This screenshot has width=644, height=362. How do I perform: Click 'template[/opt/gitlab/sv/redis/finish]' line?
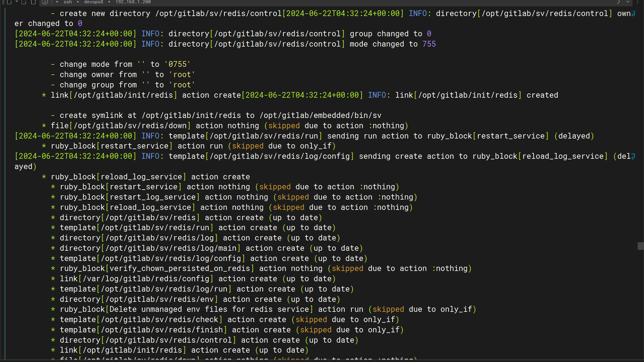227,330
